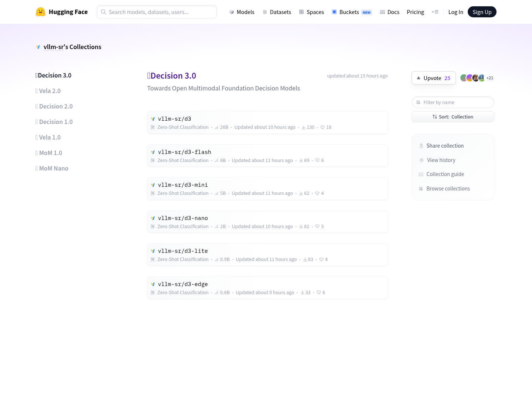
Task: Go to Spaces
Action: click(311, 12)
